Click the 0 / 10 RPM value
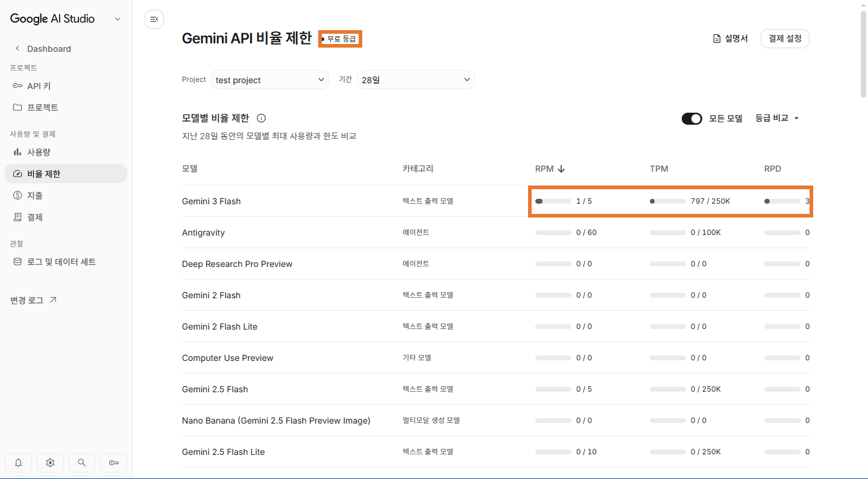The width and height of the screenshot is (868, 479). 587,452
